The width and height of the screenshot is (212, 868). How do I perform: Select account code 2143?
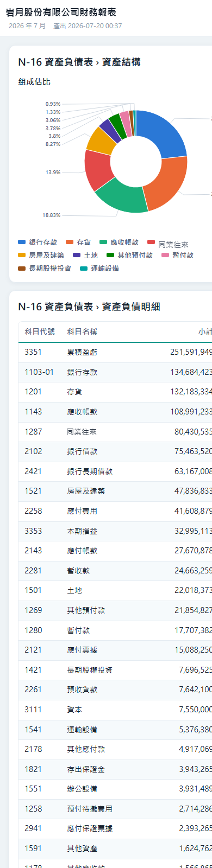[x=33, y=551]
